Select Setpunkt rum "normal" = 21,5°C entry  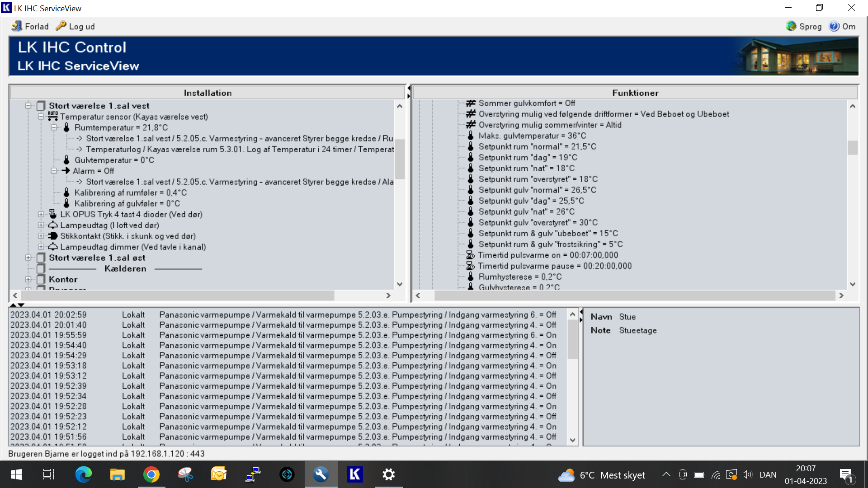537,146
